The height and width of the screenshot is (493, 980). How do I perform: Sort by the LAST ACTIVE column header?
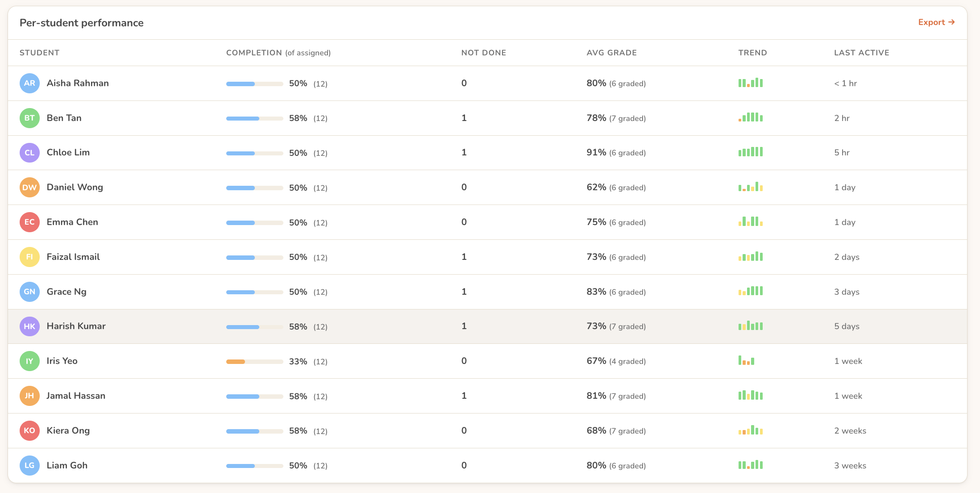pyautogui.click(x=862, y=53)
